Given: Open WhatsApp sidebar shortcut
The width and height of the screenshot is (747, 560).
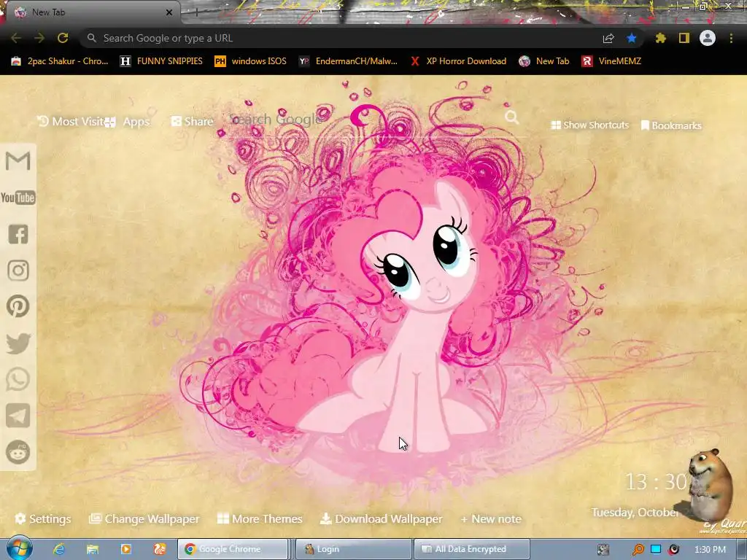Looking at the screenshot, I should (x=18, y=379).
